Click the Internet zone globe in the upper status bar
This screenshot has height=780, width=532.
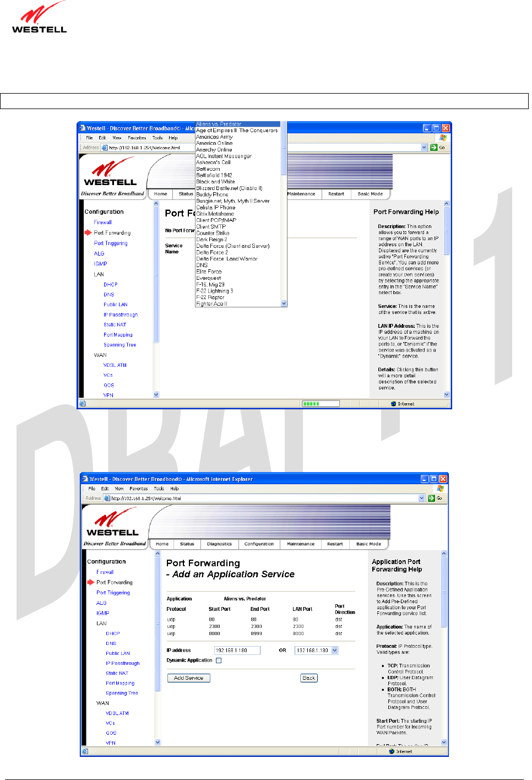click(393, 404)
